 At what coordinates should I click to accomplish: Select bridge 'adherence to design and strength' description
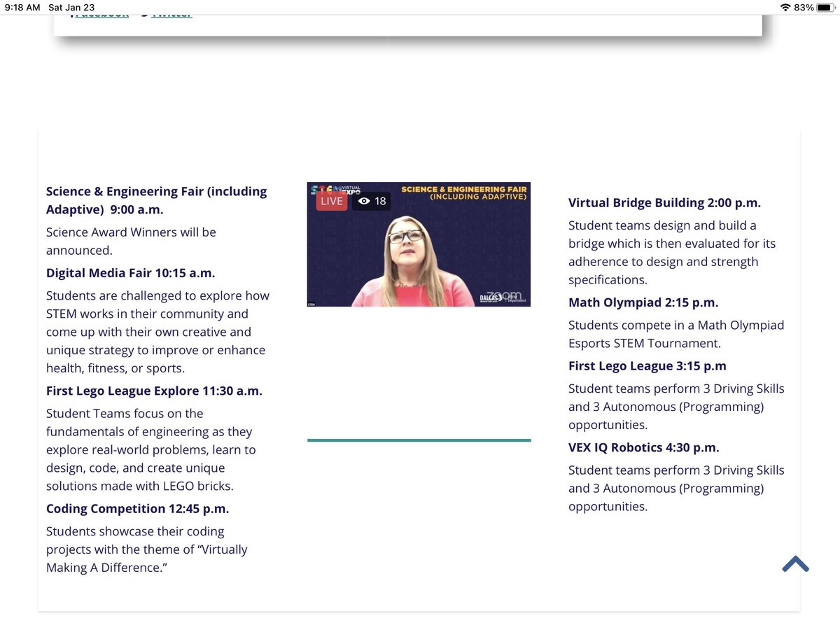(x=672, y=253)
